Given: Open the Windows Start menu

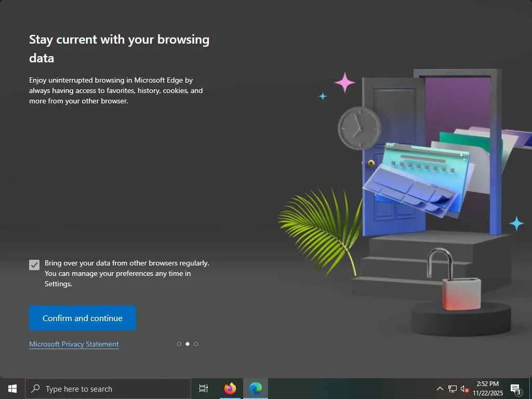Looking at the screenshot, I should click(12, 389).
